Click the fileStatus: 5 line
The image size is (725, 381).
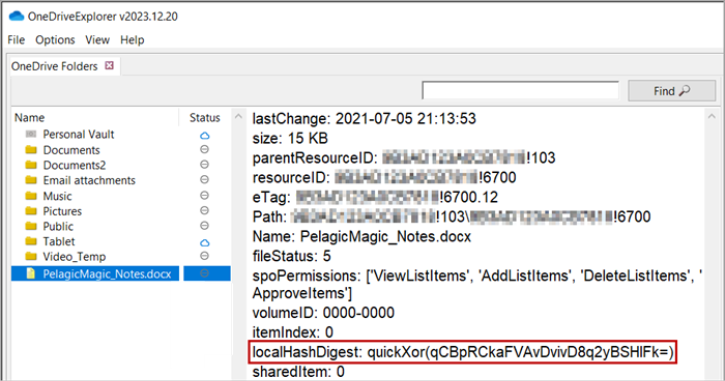point(292,256)
